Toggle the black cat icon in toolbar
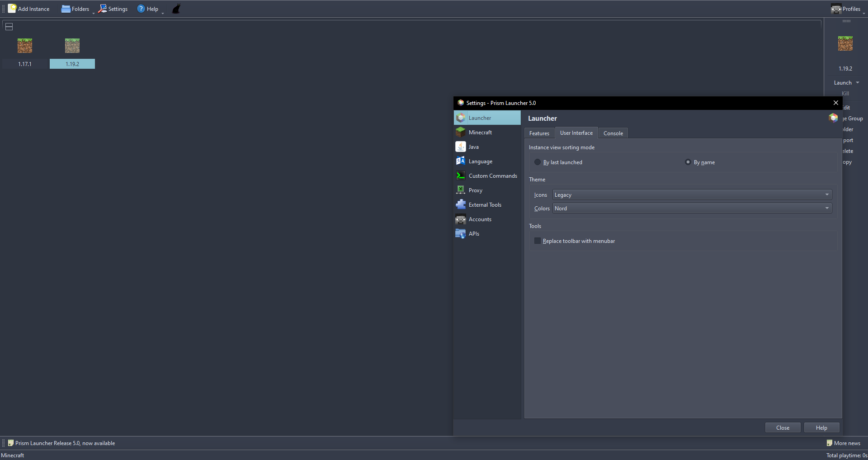The height and width of the screenshot is (460, 868). pos(176,9)
